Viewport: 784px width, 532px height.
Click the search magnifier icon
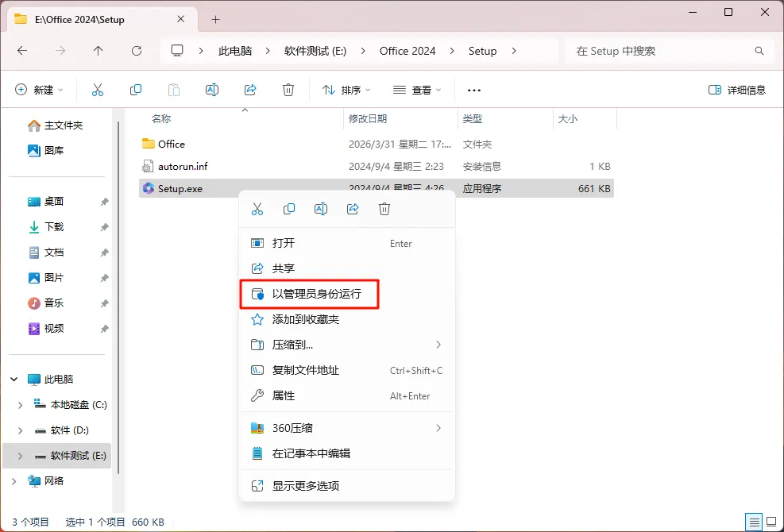pyautogui.click(x=759, y=51)
